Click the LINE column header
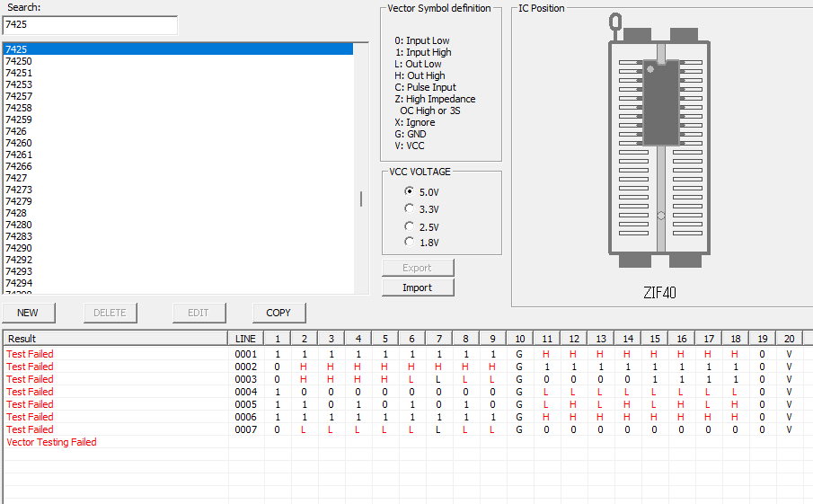813x504 pixels. 245,338
